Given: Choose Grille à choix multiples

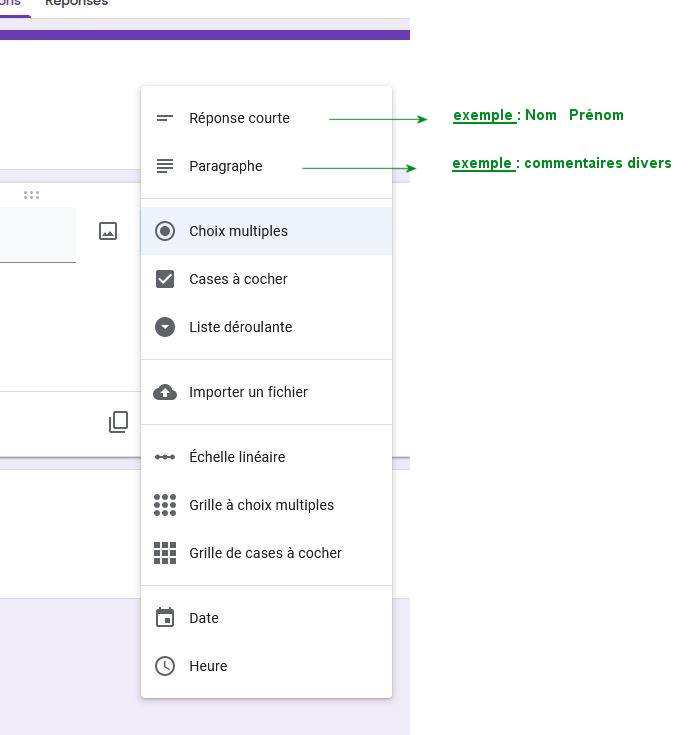Looking at the screenshot, I should click(266, 505).
